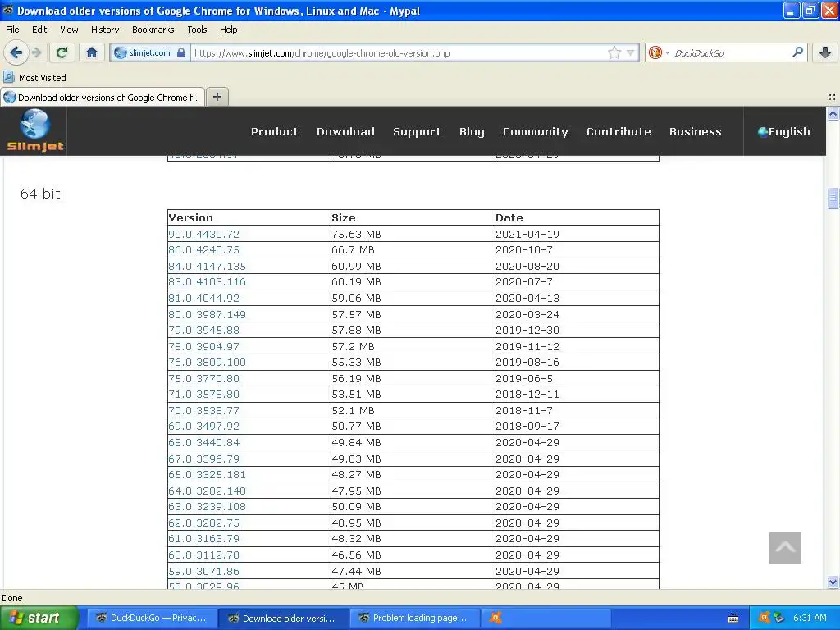Bookmark this page with the star

tap(614, 52)
